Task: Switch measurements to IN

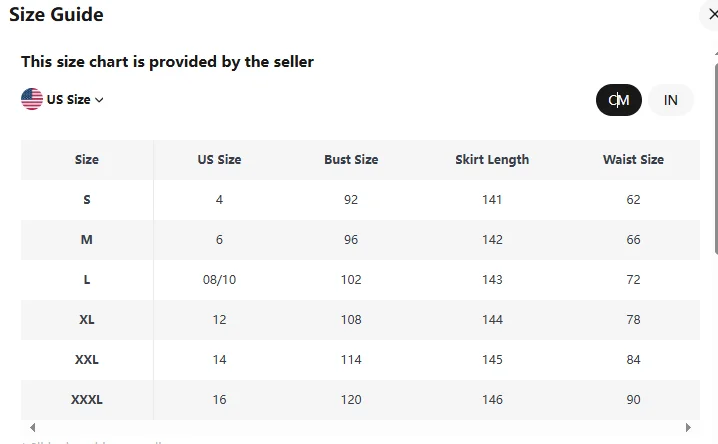Action: click(x=671, y=100)
